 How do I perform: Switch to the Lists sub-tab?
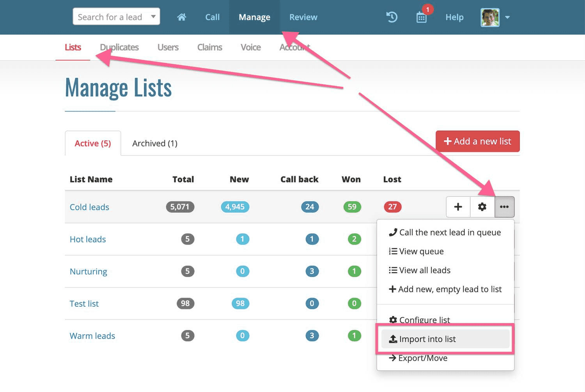coord(73,47)
